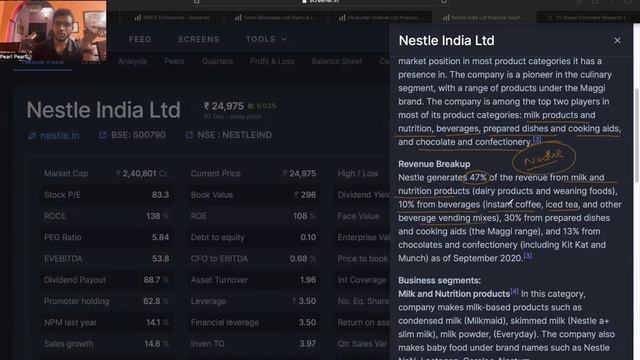Select the FMCG Companies browser tab
The image size is (640, 360).
point(172,18)
